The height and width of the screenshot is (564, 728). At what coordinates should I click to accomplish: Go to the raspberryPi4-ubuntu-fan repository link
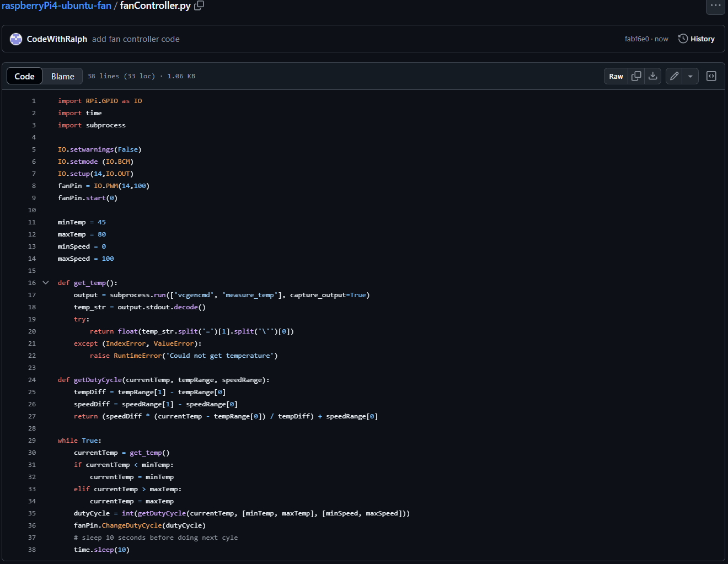click(x=56, y=6)
